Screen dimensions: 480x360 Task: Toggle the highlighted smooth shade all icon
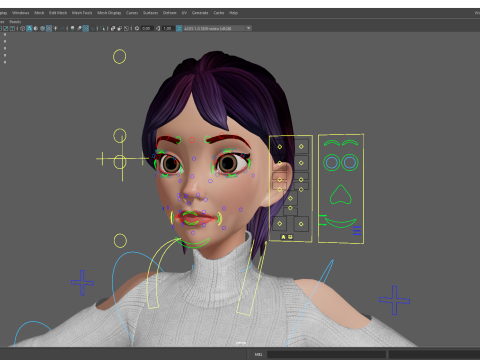click(x=29, y=28)
